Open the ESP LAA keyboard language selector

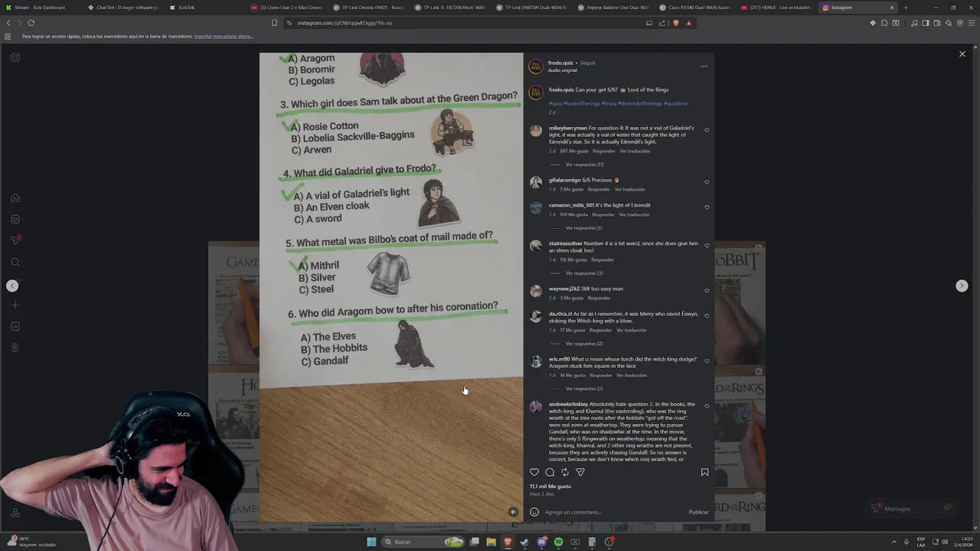pyautogui.click(x=921, y=542)
